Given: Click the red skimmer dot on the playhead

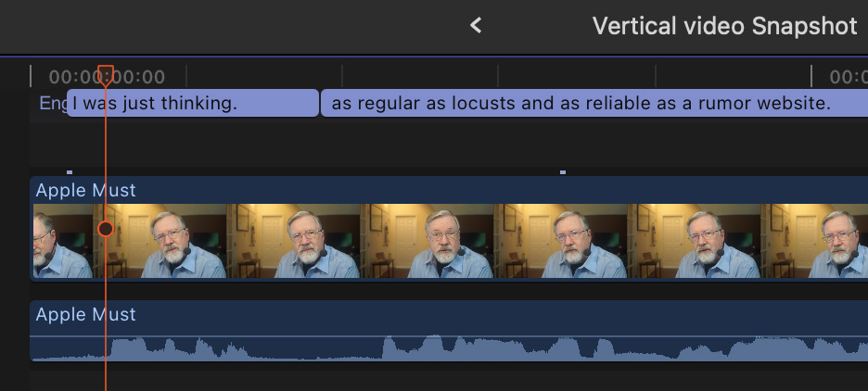Looking at the screenshot, I should [x=106, y=228].
